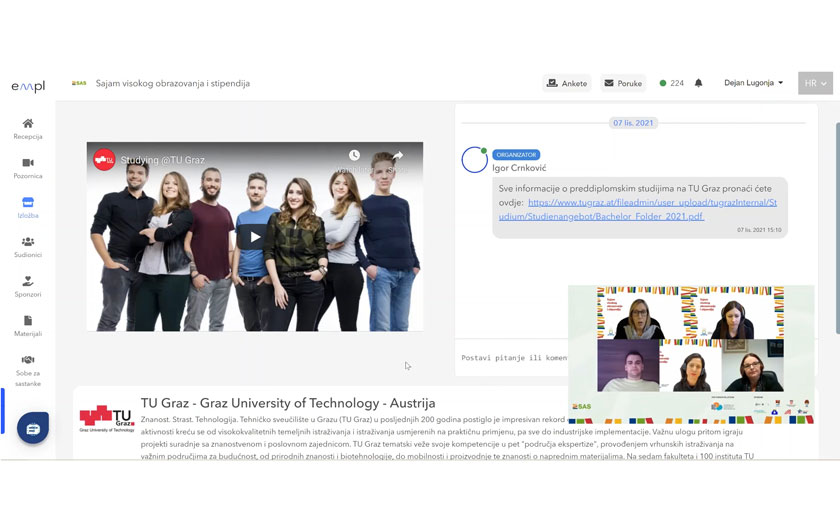The width and height of the screenshot is (840, 525).
Task: Click the video conference overlay thumbnail
Action: click(691, 354)
